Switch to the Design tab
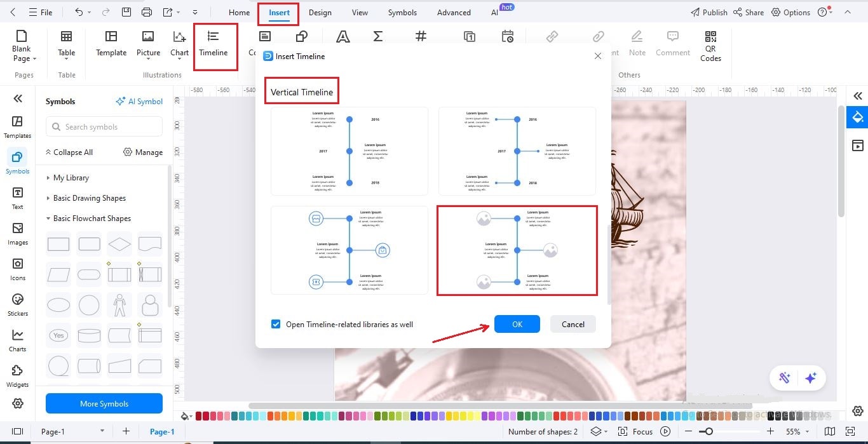868x444 pixels. pyautogui.click(x=320, y=12)
